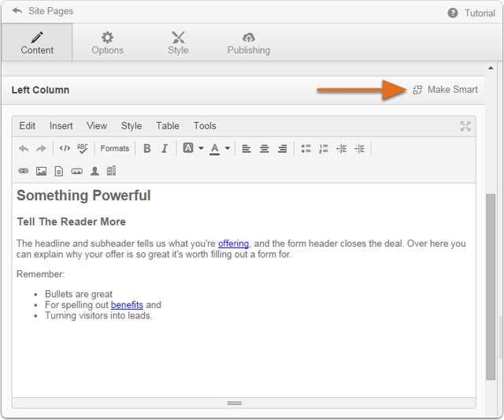Click the 'offering' hyperlink in the text

tap(233, 243)
